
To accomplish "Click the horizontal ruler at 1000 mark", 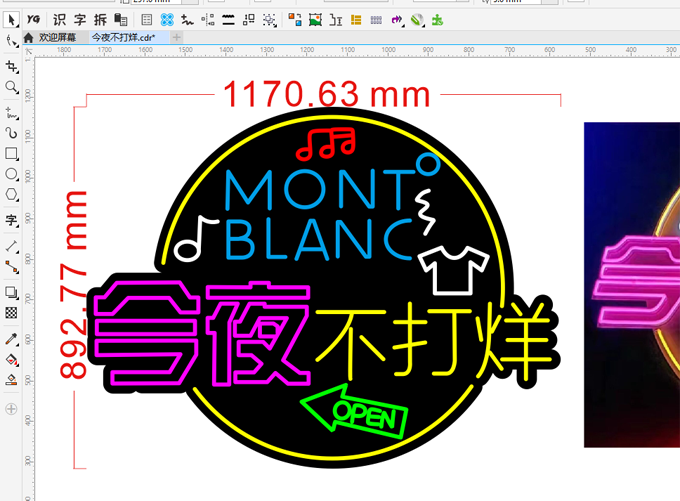I will (388, 50).
